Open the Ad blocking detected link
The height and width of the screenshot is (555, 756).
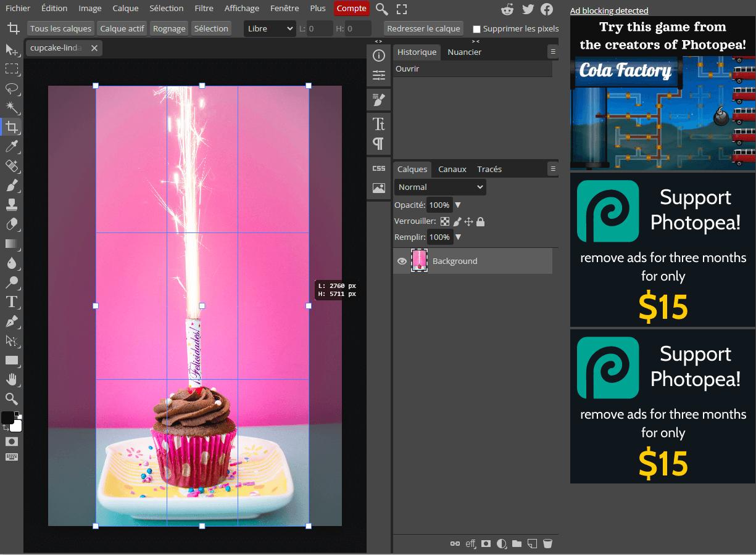[x=609, y=10]
